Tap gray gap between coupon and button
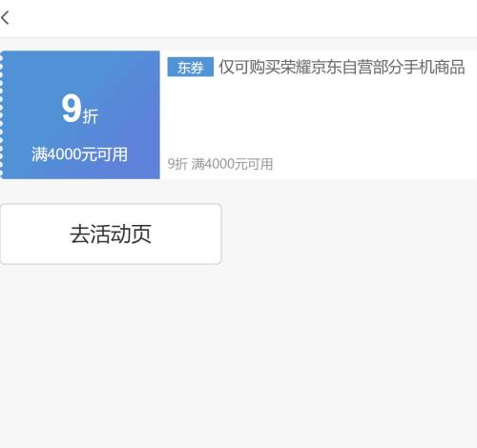The height and width of the screenshot is (448, 477). (238, 192)
